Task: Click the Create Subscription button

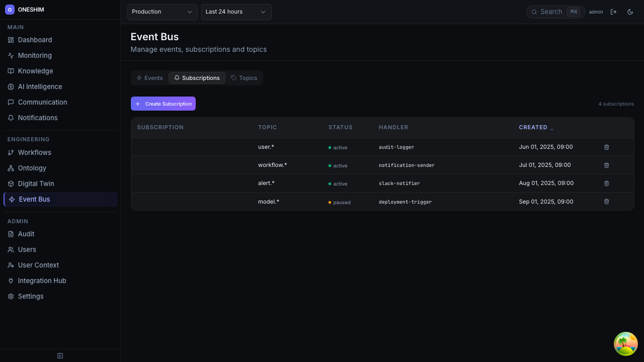Action: [x=163, y=104]
